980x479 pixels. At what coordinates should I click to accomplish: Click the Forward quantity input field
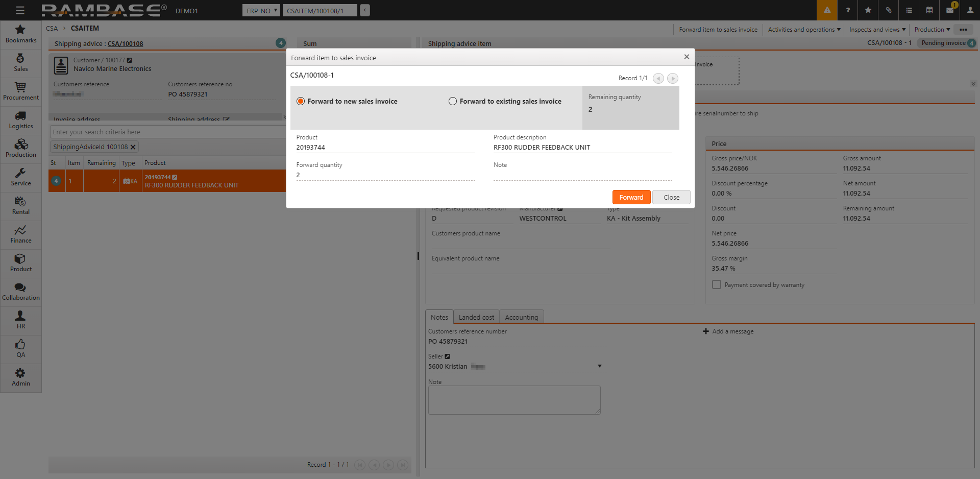tap(385, 175)
